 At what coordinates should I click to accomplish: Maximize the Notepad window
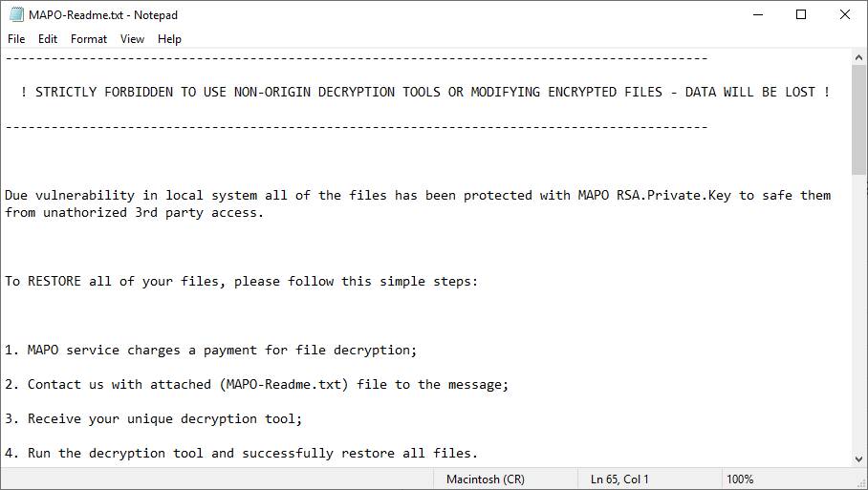pyautogui.click(x=801, y=14)
